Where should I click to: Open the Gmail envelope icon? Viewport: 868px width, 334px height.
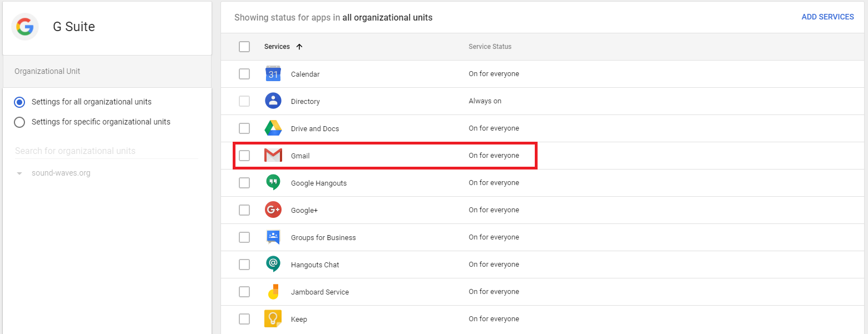tap(273, 156)
